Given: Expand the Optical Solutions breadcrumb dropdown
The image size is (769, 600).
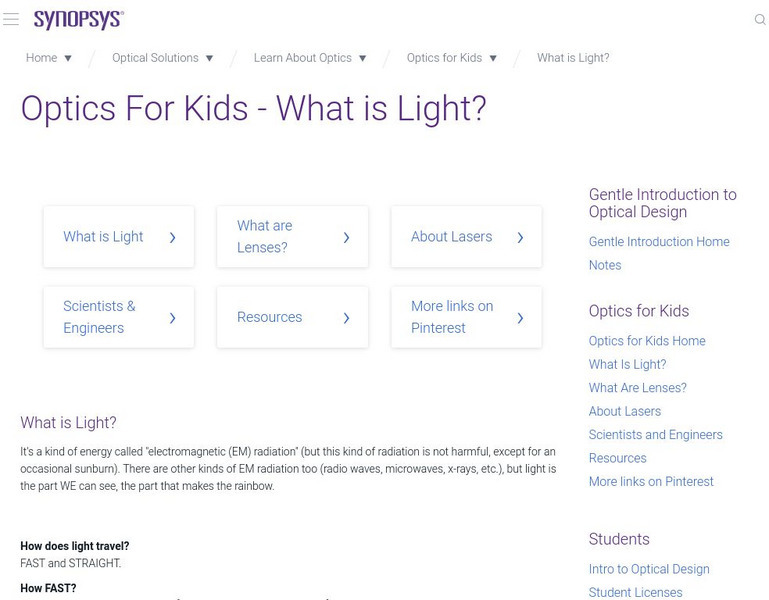Looking at the screenshot, I should [x=209, y=58].
